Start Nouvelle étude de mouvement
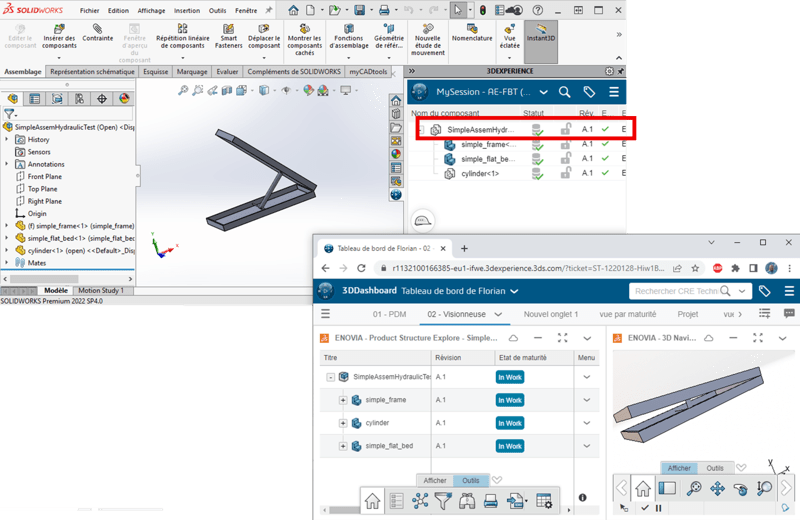Viewport: 800px width, 520px height. pyautogui.click(x=428, y=39)
